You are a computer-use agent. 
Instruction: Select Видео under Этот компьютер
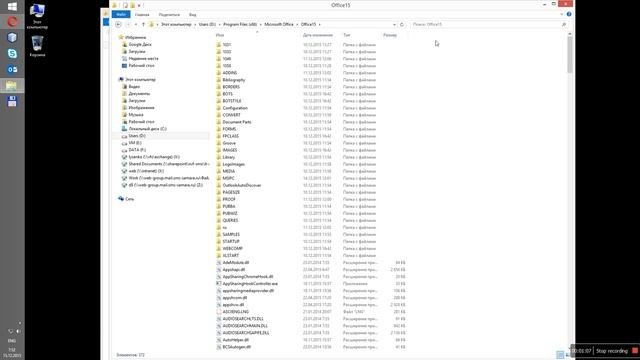point(134,87)
